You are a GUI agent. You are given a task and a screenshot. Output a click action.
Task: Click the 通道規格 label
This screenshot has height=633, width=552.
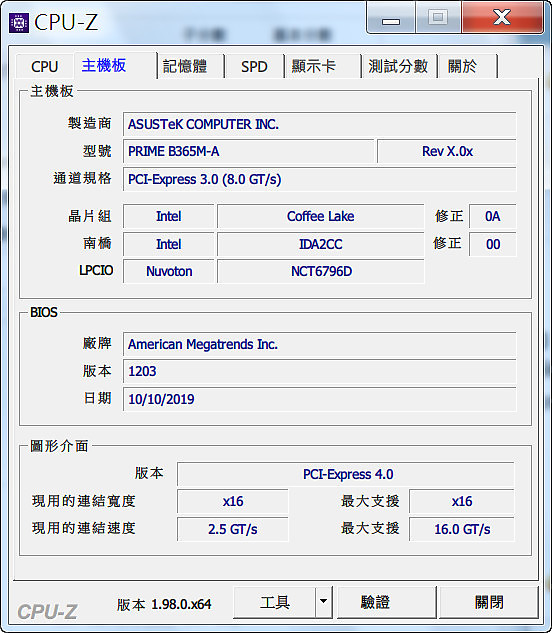(82, 178)
